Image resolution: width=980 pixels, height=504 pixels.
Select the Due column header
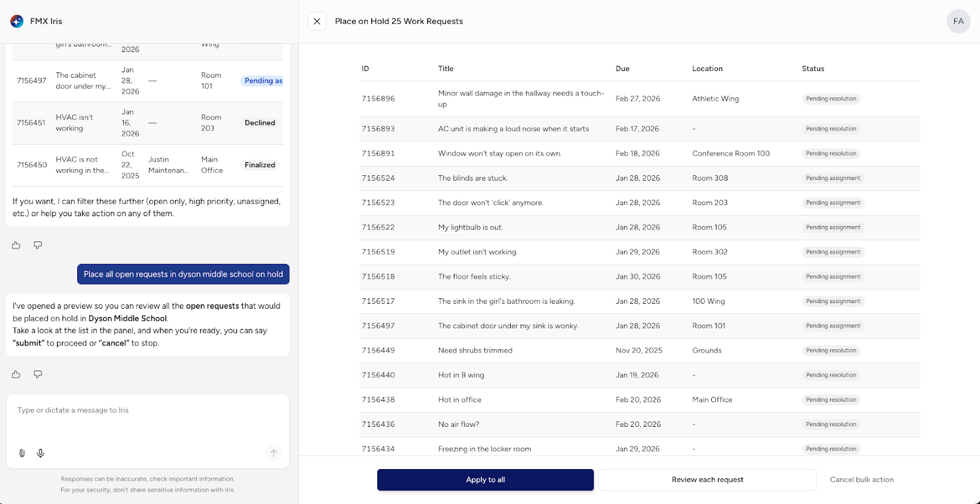[622, 69]
